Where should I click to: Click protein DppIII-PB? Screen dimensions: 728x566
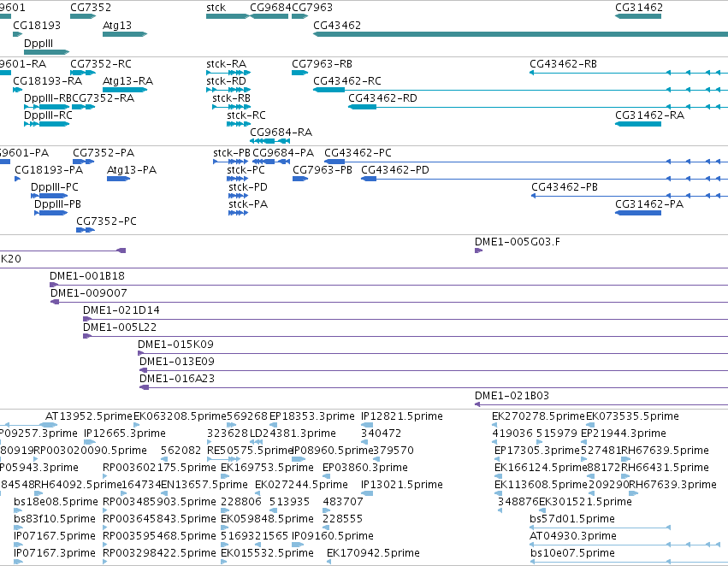click(x=50, y=213)
